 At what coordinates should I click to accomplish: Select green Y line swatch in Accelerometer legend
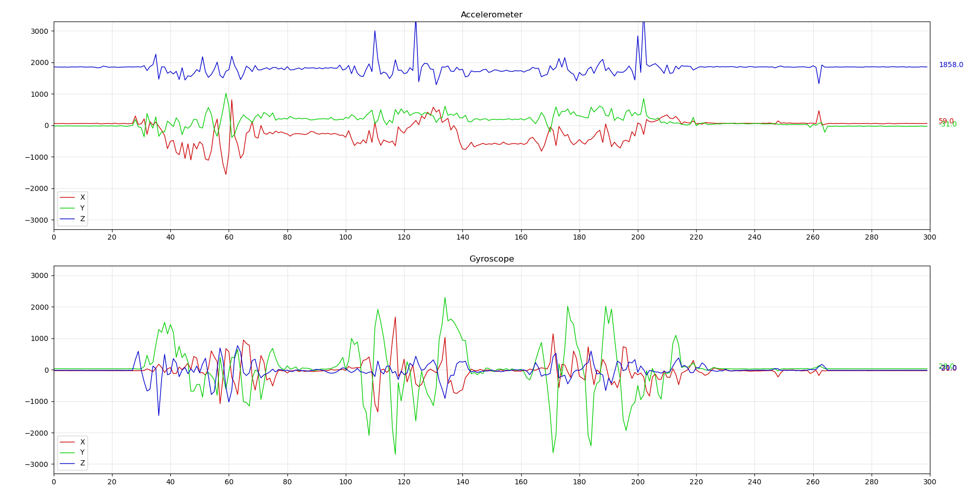(x=67, y=208)
